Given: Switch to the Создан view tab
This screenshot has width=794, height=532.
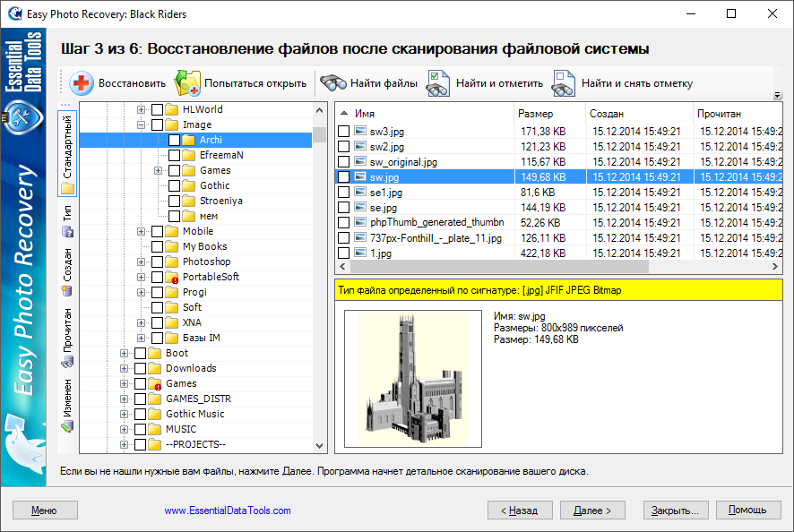Looking at the screenshot, I should (67, 271).
